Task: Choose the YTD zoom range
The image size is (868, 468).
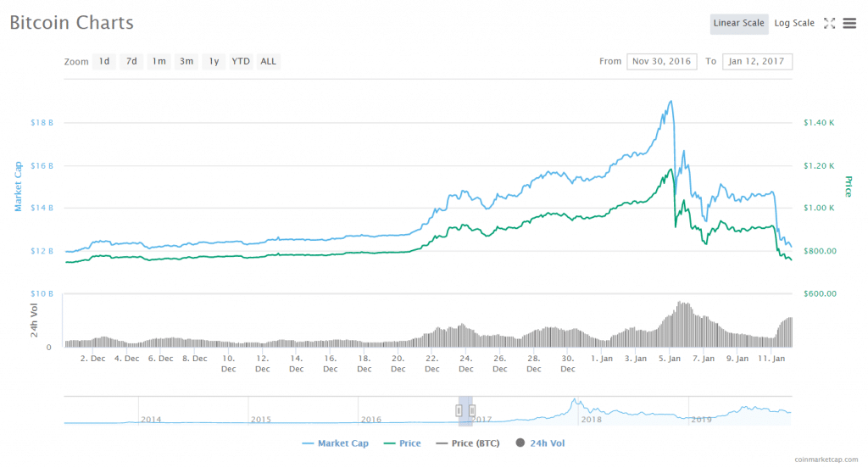Action: pyautogui.click(x=241, y=61)
